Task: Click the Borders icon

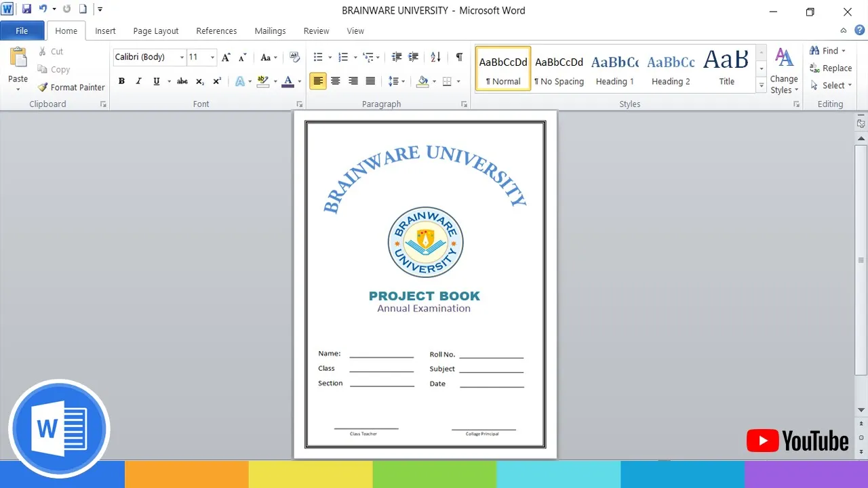Action: (447, 81)
